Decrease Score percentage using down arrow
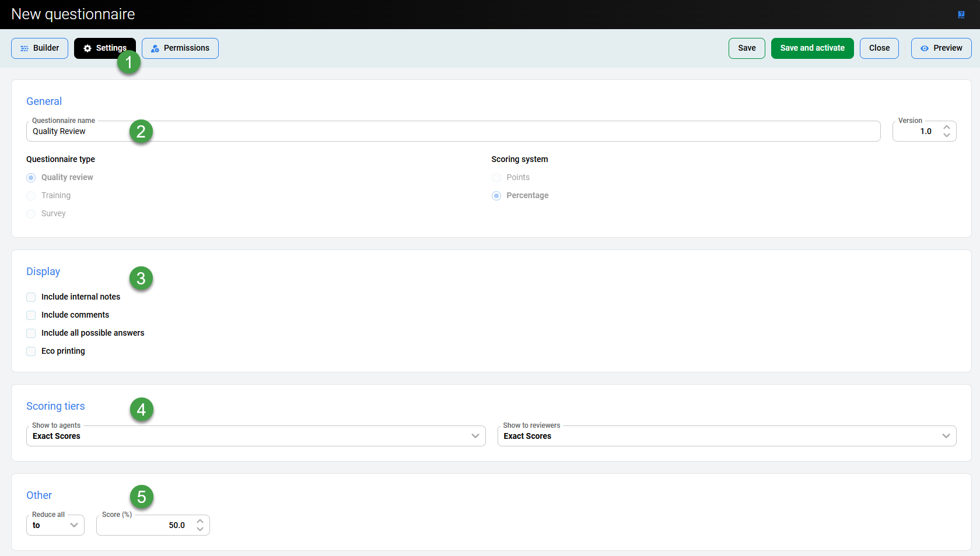Image resolution: width=980 pixels, height=556 pixels. click(x=200, y=529)
